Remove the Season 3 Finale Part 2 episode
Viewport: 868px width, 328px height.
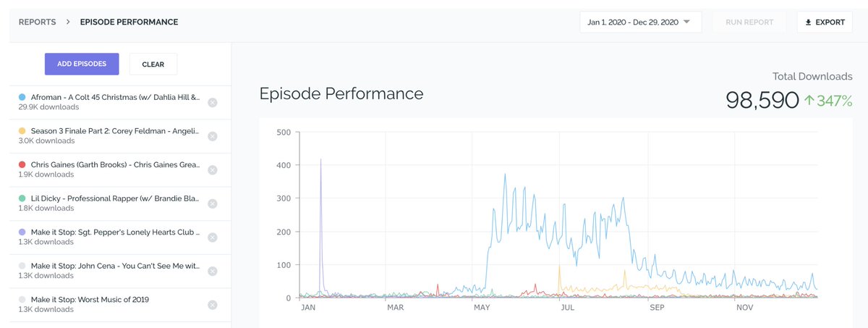coord(212,136)
